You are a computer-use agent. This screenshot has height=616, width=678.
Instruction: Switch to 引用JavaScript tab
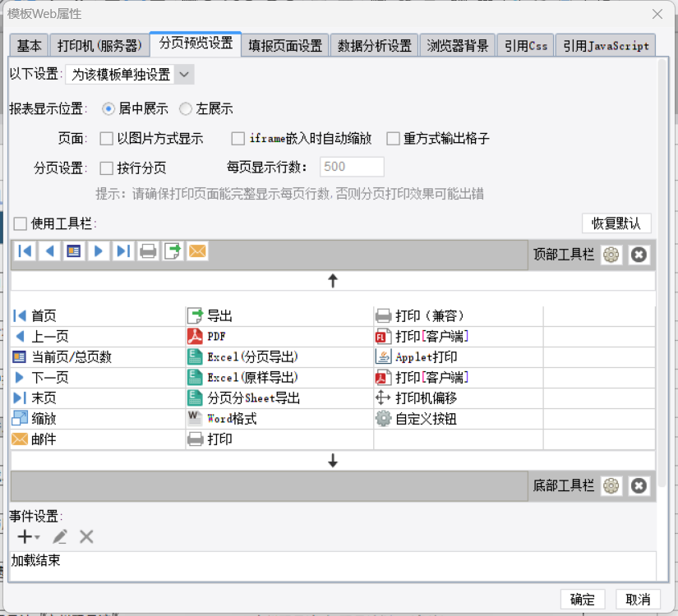click(606, 45)
